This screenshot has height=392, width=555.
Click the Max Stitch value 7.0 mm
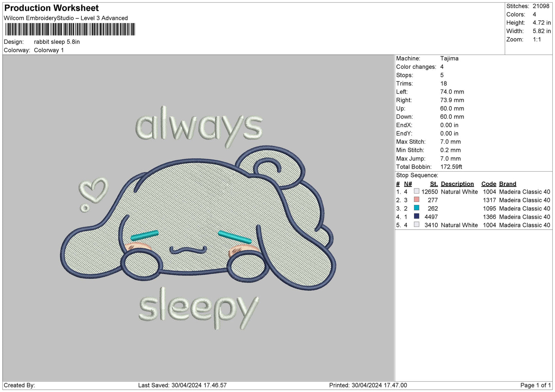(451, 142)
